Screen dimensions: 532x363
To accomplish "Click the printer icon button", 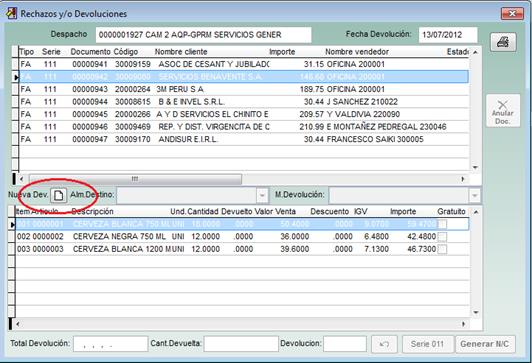I will [x=503, y=42].
